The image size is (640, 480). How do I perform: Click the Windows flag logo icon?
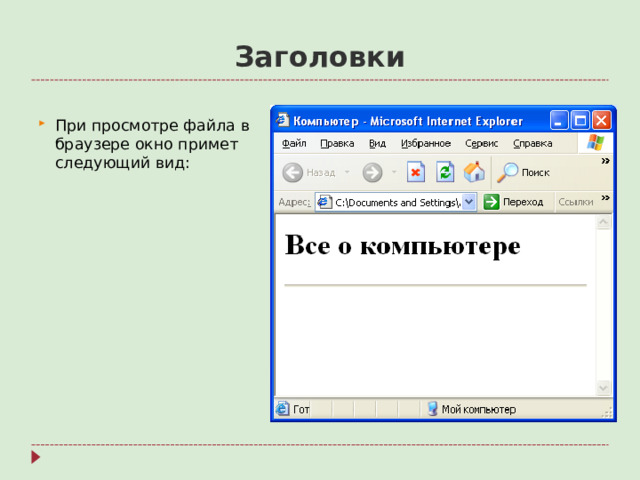click(x=596, y=143)
